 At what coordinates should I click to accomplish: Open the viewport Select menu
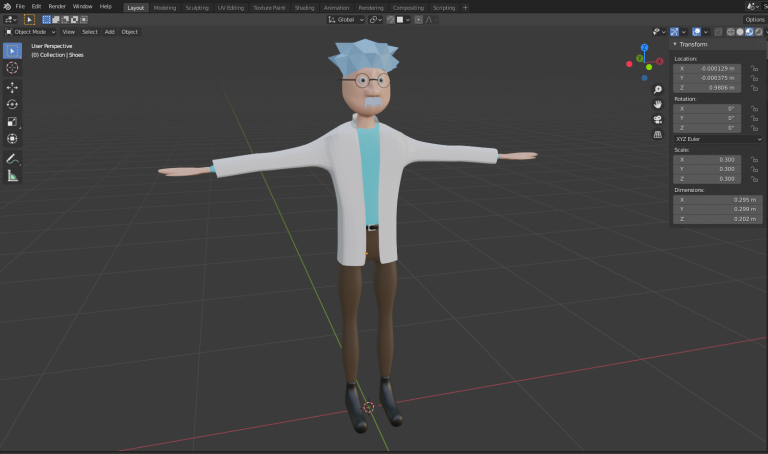tap(90, 32)
